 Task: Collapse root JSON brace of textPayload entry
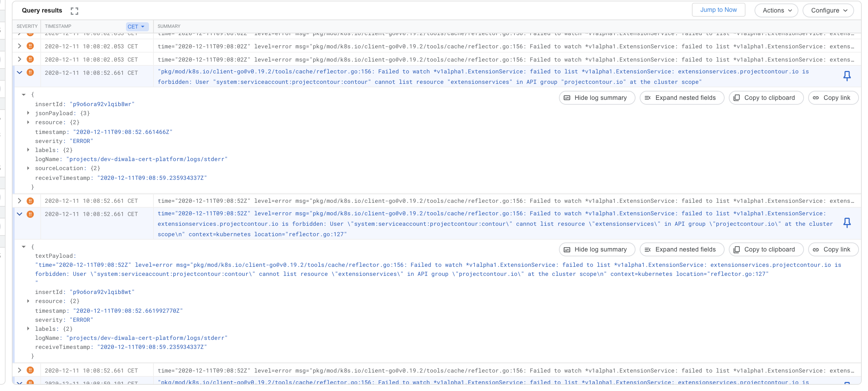point(24,247)
